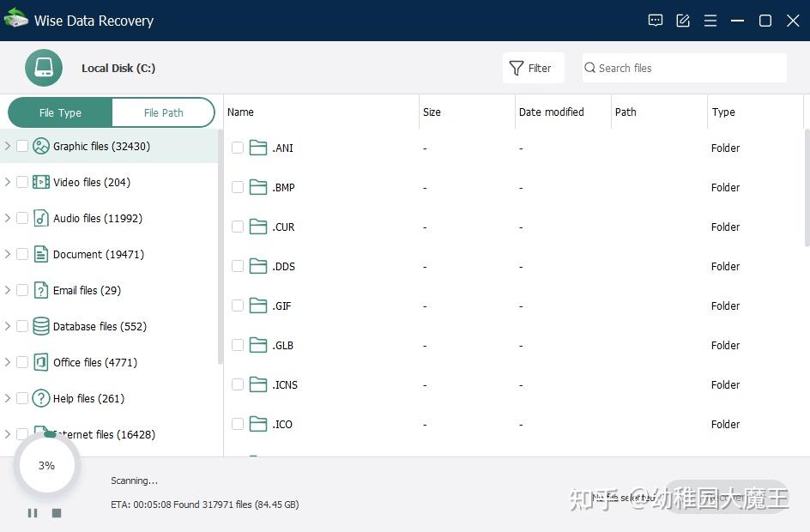The image size is (810, 532).
Task: Tick the .ANI folder checkbox
Action: [x=238, y=148]
